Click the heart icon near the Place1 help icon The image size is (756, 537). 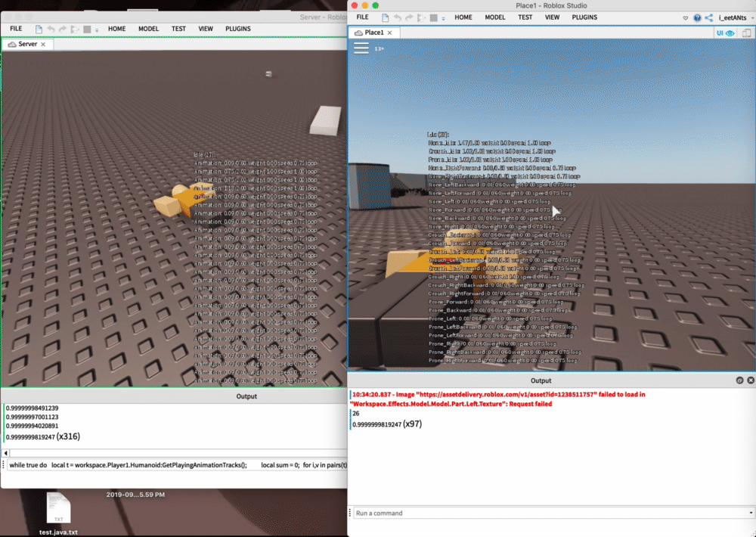click(685, 18)
